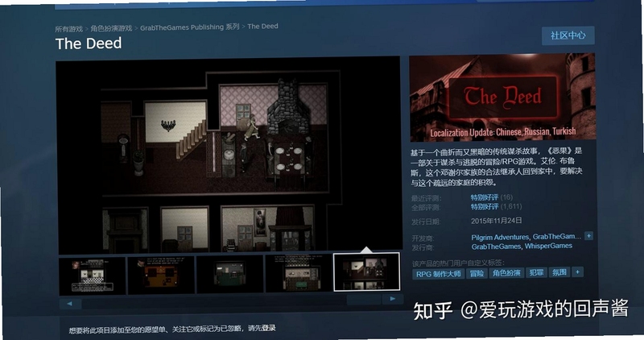The width and height of the screenshot is (644, 340).
Task: Open the 社区中心 community hub button
Action: coord(568,35)
